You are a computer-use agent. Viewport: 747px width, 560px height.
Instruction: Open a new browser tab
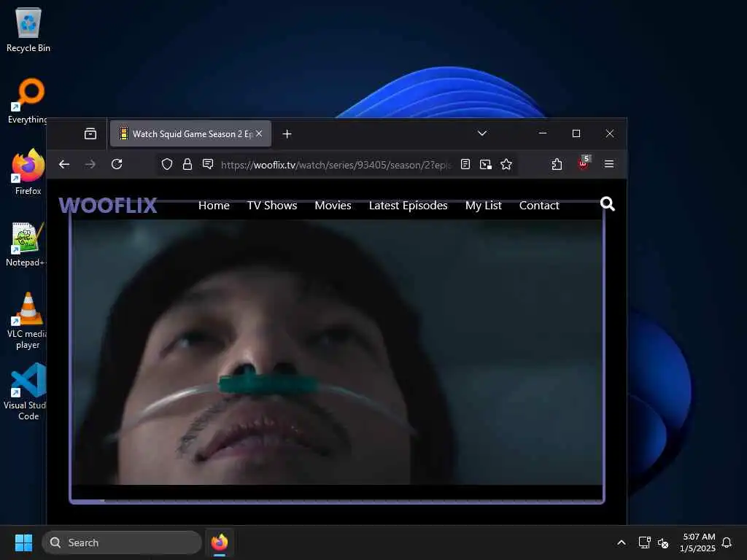[x=287, y=134]
